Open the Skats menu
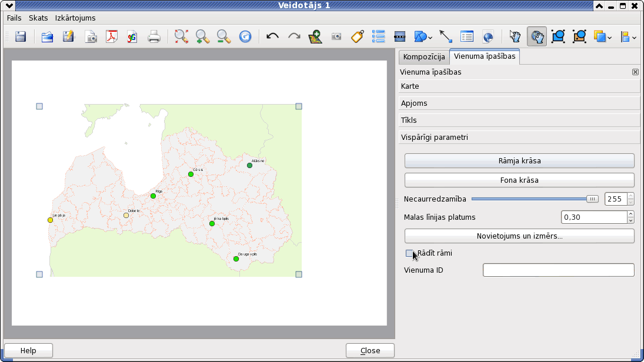 tap(38, 18)
